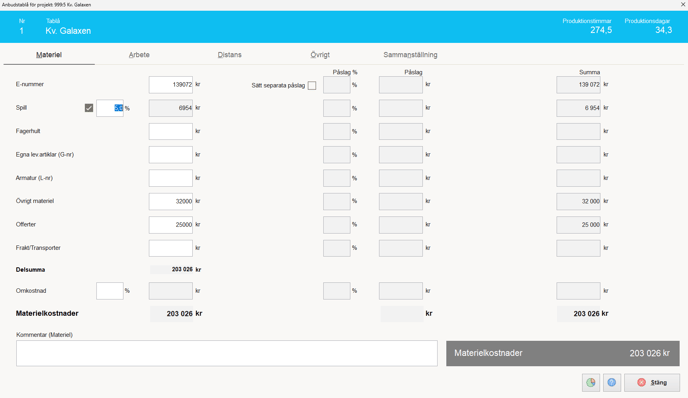The width and height of the screenshot is (688, 398).
Task: Click the gray Materielkostnader total banner
Action: click(563, 353)
